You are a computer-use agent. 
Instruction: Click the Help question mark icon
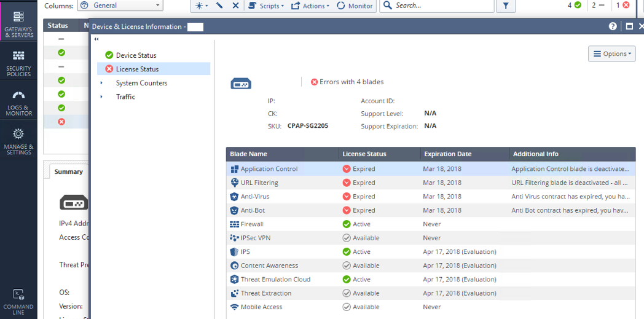pyautogui.click(x=613, y=26)
